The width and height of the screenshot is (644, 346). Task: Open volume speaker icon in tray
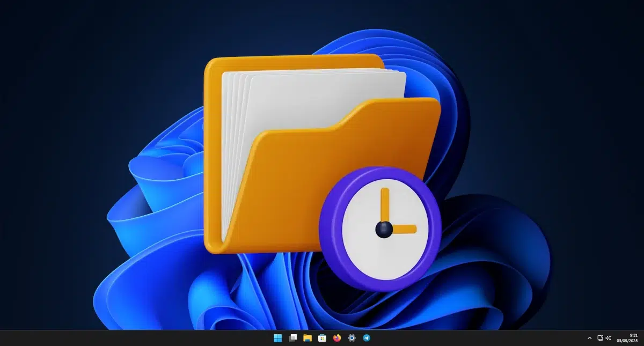click(609, 338)
